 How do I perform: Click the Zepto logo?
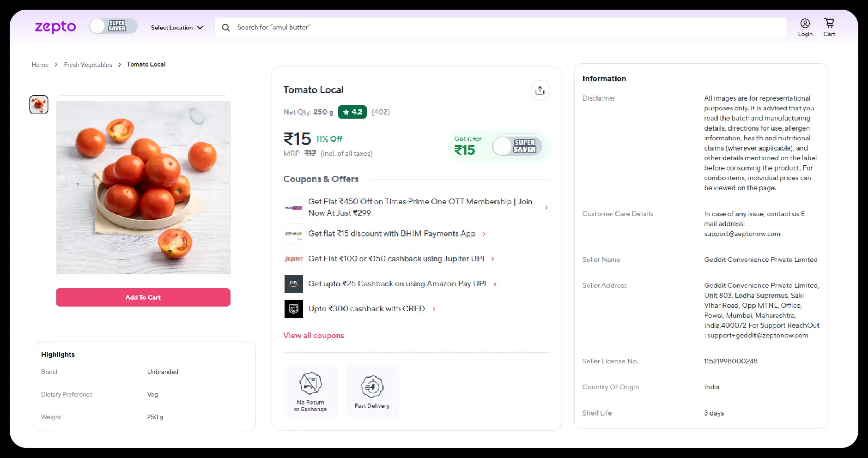click(x=55, y=27)
